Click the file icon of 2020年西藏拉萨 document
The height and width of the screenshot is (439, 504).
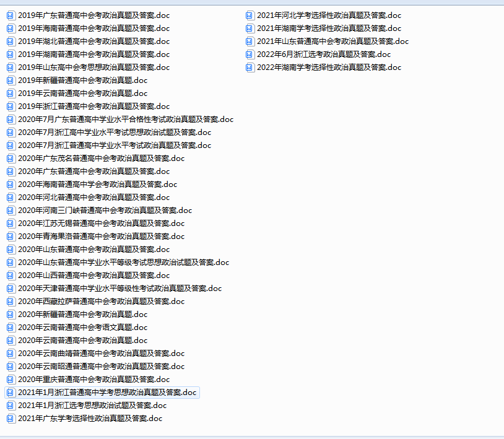click(11, 301)
